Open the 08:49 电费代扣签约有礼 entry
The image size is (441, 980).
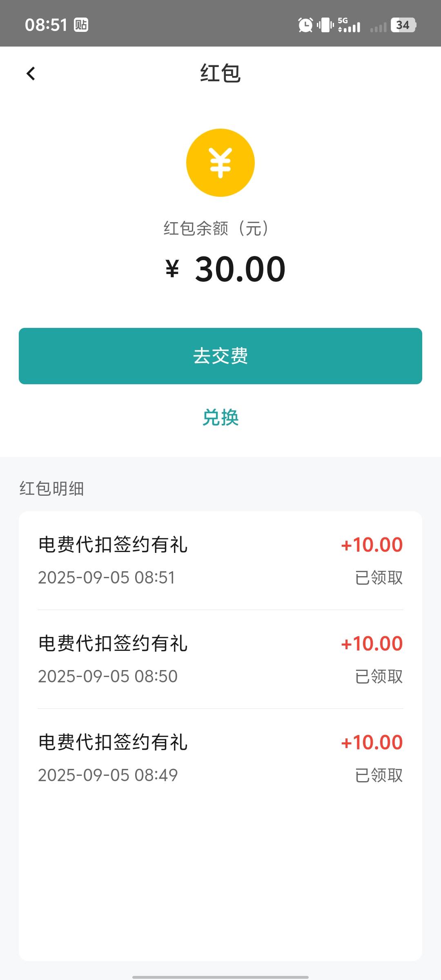pyautogui.click(x=220, y=758)
